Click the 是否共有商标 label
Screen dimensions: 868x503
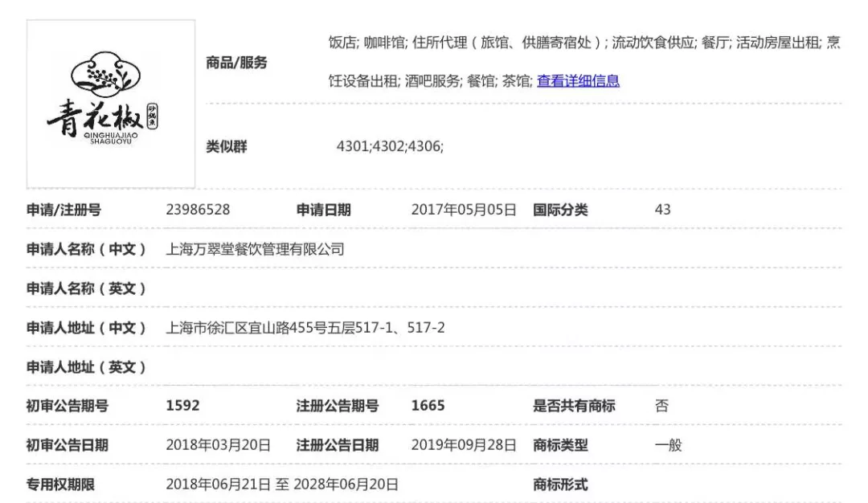point(574,406)
